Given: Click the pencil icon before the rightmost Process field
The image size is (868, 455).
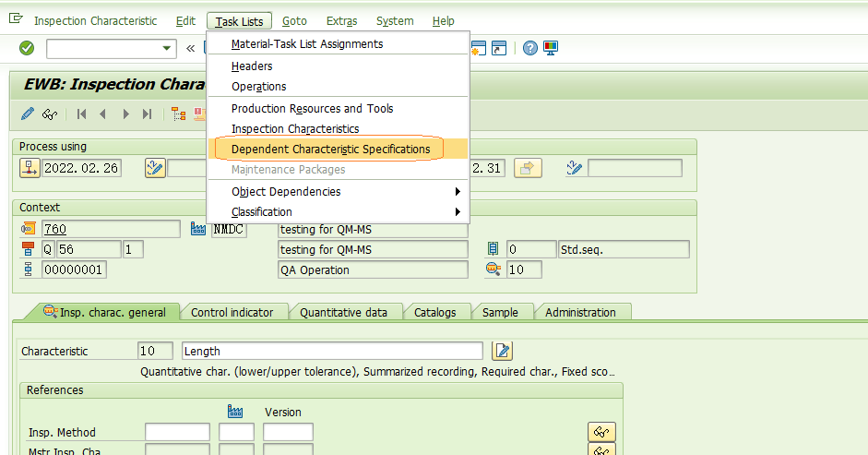Looking at the screenshot, I should (575, 168).
